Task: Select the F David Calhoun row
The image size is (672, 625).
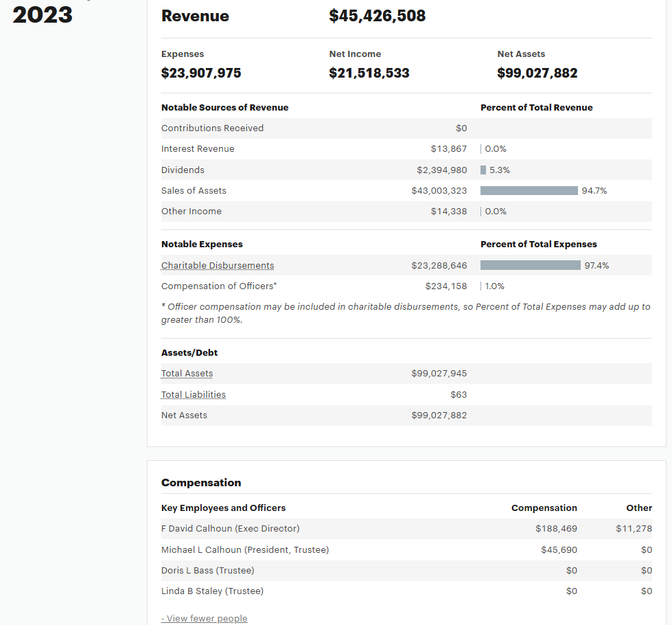Action: pos(406,528)
